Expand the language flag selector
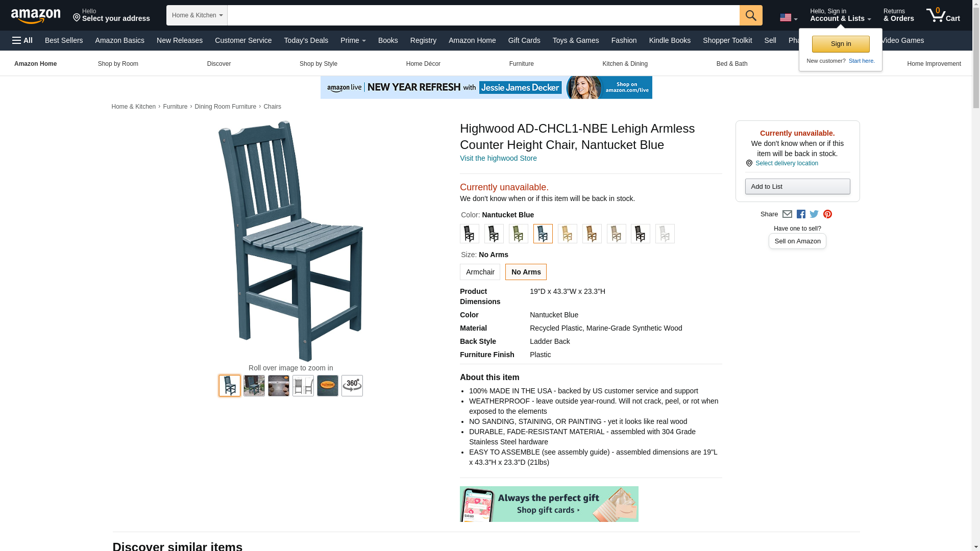The image size is (980, 551). click(x=788, y=18)
